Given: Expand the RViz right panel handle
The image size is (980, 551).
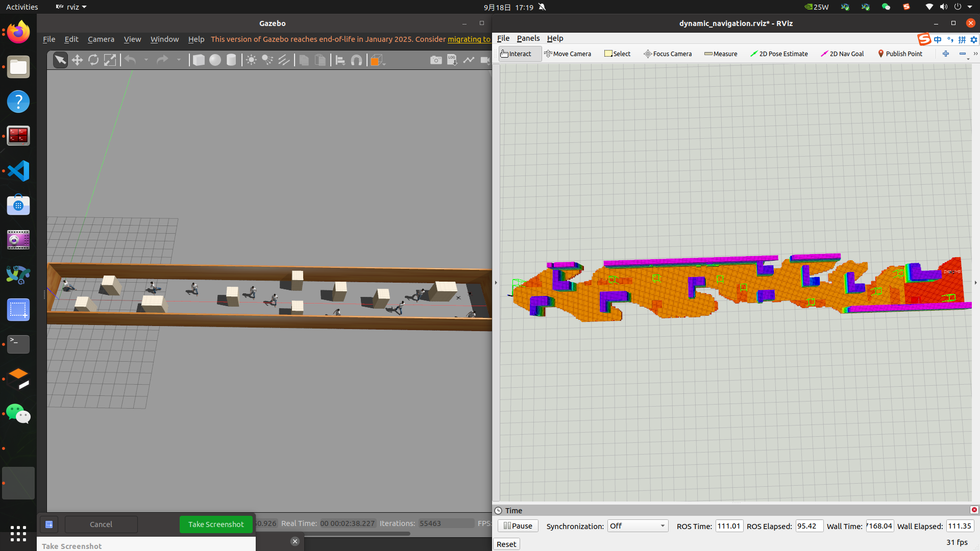Looking at the screenshot, I should 975,283.
